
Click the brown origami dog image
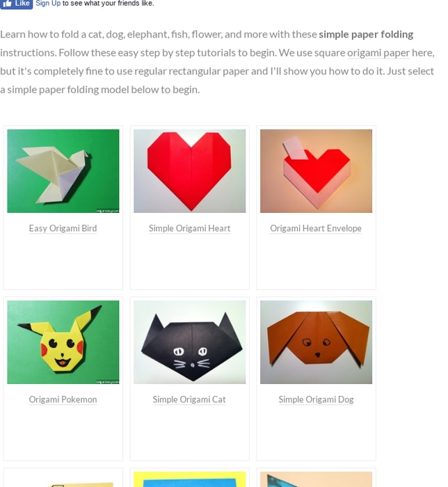click(316, 342)
